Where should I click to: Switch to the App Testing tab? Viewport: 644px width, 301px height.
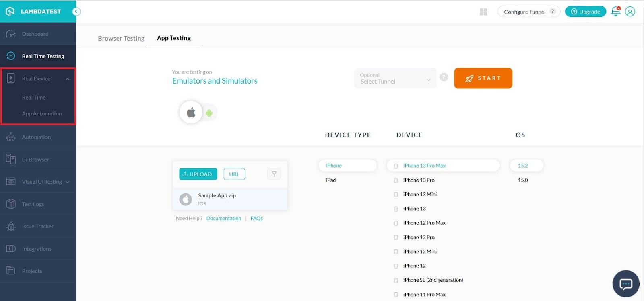coord(174,38)
